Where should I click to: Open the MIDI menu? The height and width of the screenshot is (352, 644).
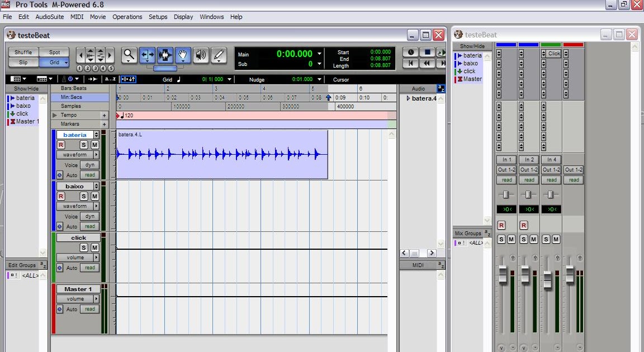click(x=77, y=17)
